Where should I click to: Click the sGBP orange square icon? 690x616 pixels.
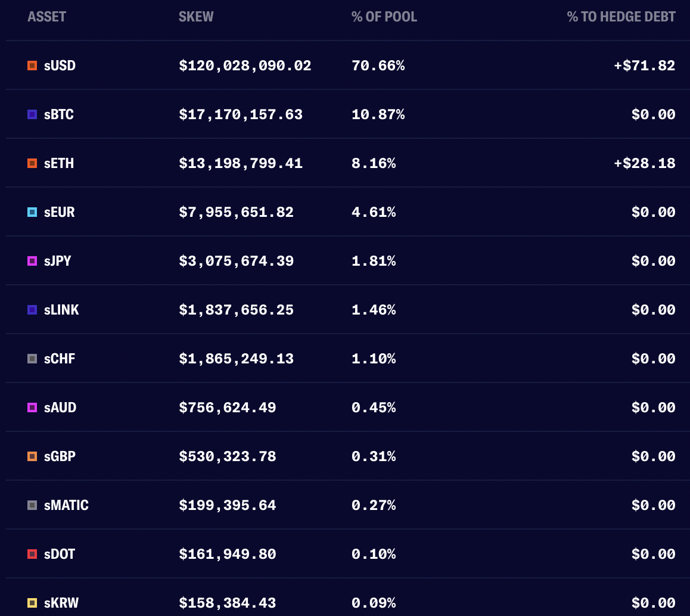tap(32, 456)
